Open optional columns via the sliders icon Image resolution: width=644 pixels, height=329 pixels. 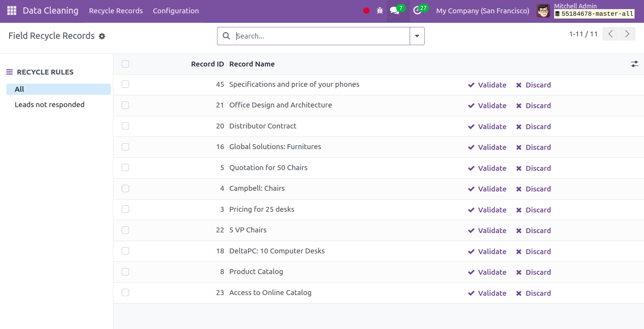pyautogui.click(x=635, y=64)
